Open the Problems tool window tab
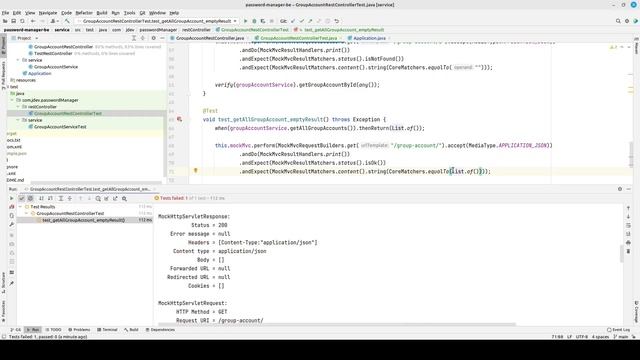Viewport: 640px width, 360px height. point(79,330)
